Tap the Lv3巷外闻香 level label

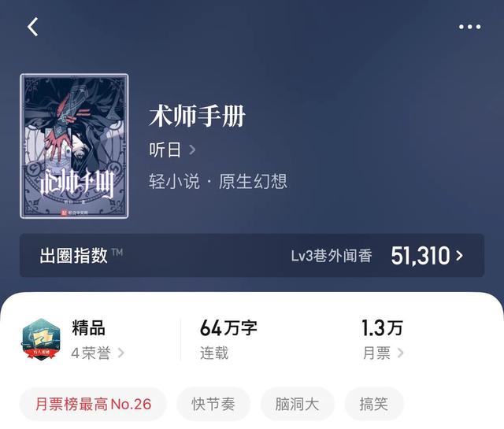click(332, 256)
